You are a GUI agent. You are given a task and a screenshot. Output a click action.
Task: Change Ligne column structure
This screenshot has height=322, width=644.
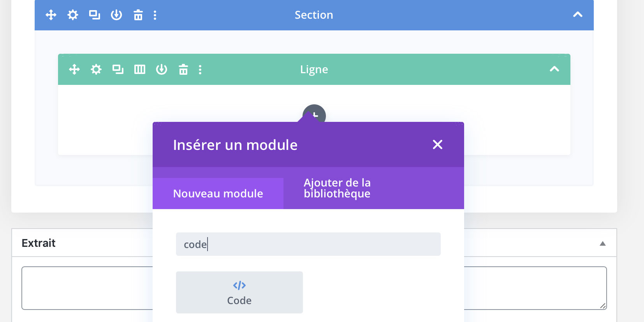(x=140, y=70)
